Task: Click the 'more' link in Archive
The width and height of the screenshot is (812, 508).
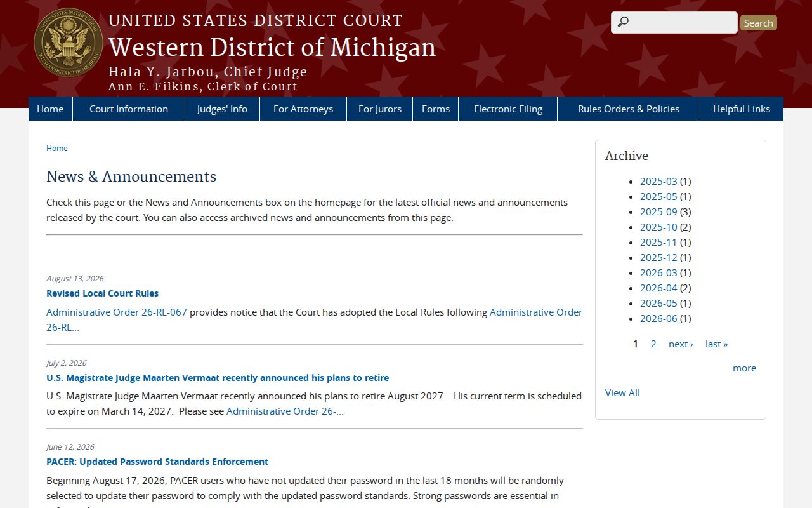Action: (x=744, y=368)
